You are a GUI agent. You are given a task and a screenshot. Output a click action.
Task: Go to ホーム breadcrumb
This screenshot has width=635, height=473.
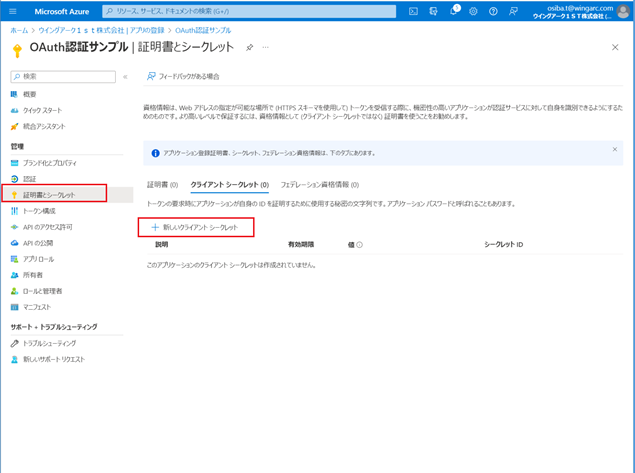[19, 30]
